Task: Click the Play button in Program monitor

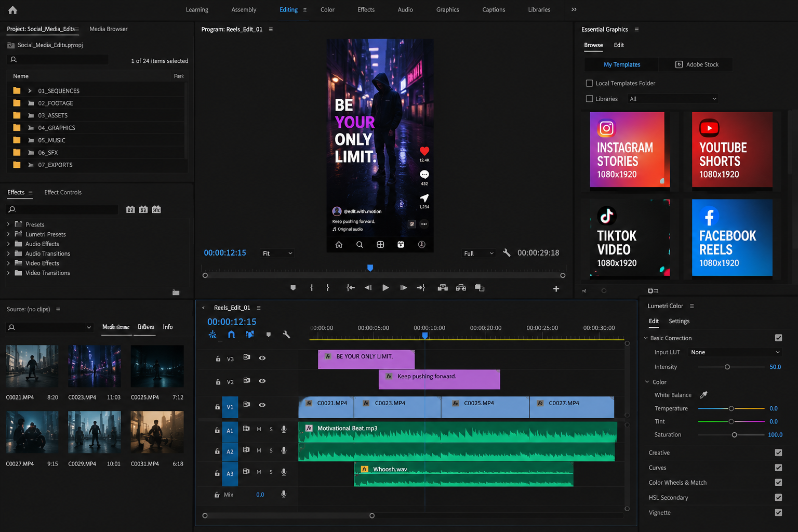Action: (385, 288)
